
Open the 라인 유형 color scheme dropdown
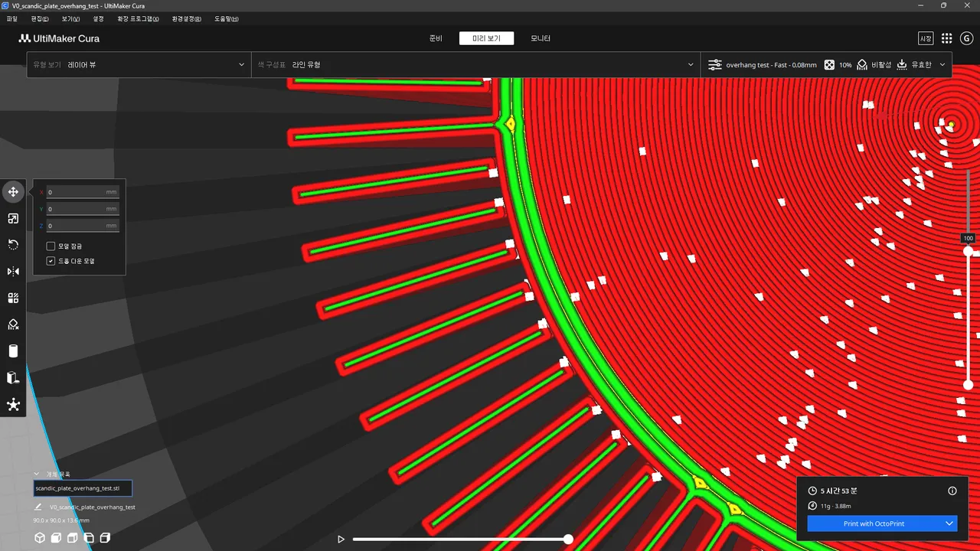(x=475, y=65)
